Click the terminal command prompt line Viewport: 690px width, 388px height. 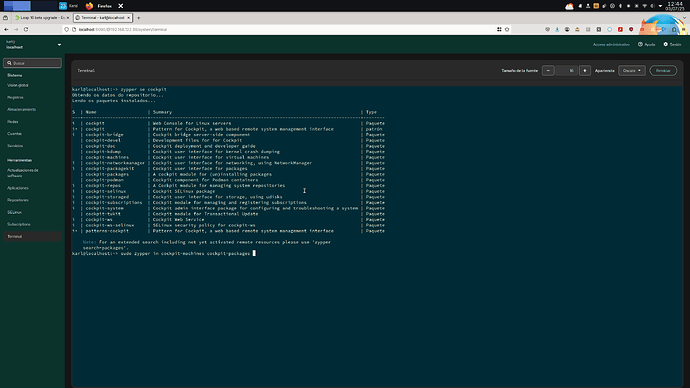coord(164,253)
